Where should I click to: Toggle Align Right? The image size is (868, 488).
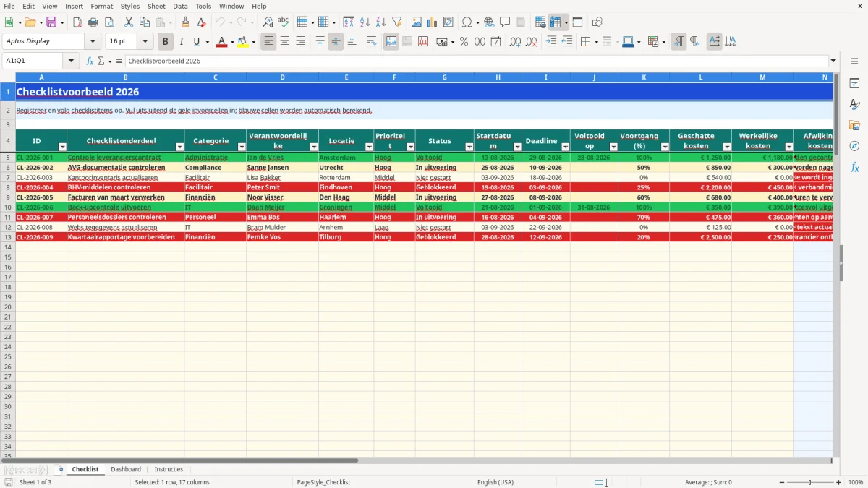(x=301, y=42)
